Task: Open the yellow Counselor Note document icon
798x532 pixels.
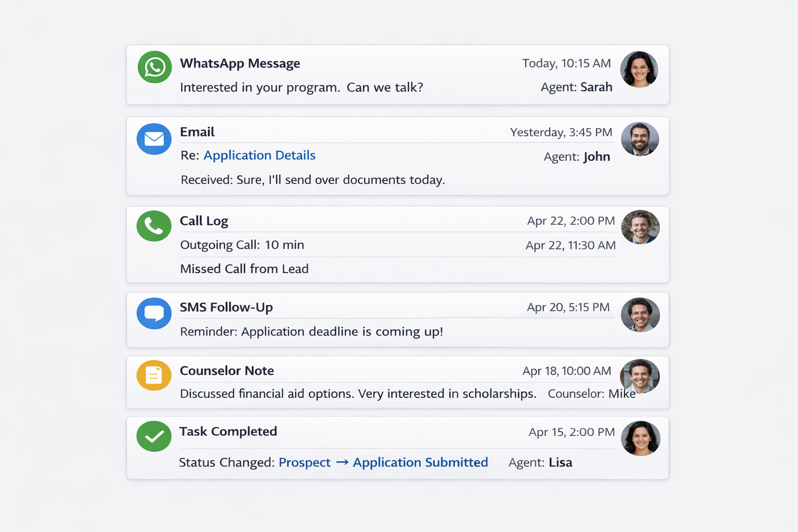Action: pos(154,375)
